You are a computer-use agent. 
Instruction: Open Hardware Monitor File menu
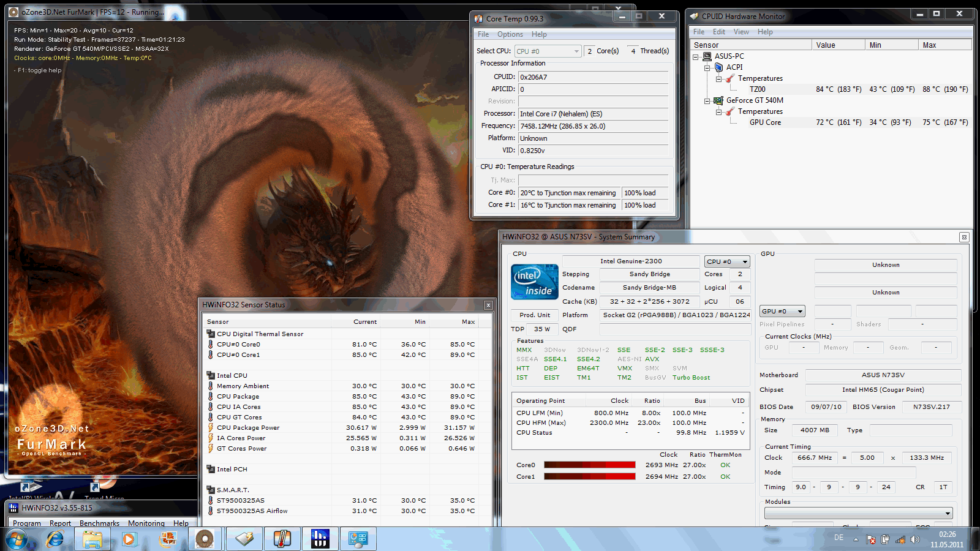(699, 32)
